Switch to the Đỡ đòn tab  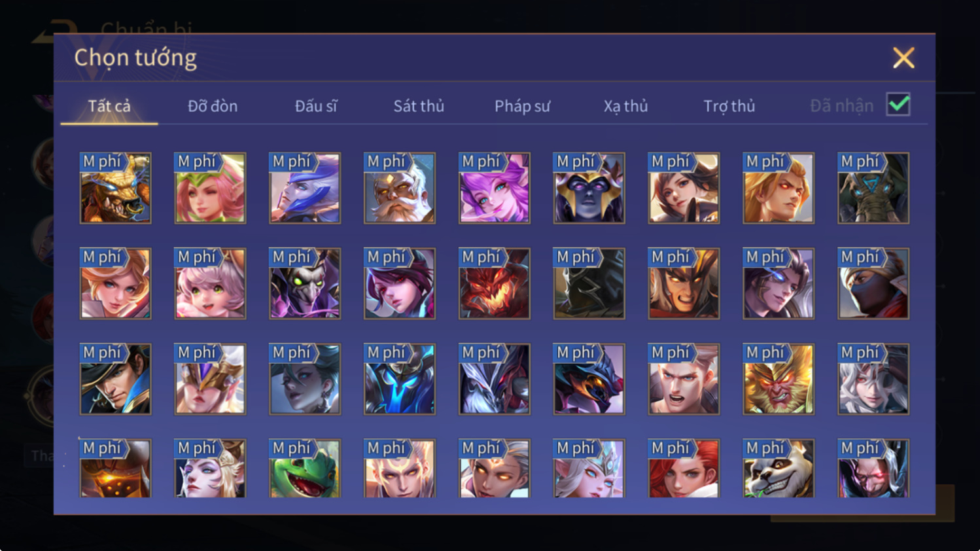[x=213, y=106]
